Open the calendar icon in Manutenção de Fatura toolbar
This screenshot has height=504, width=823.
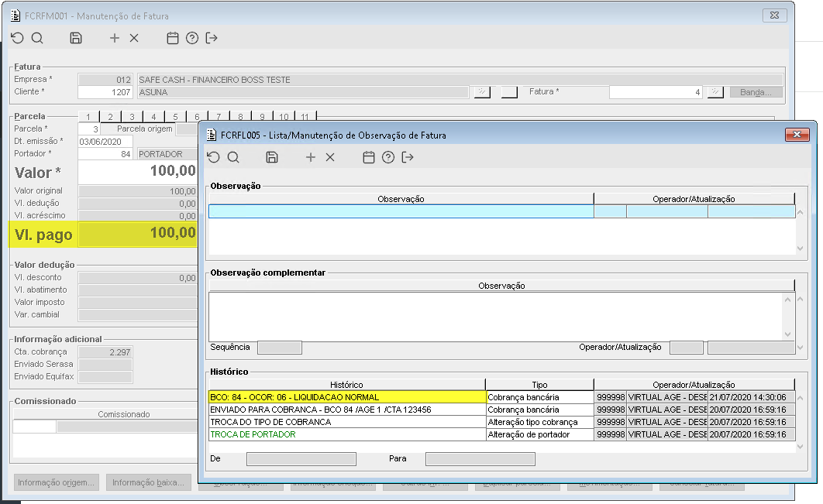tap(173, 38)
